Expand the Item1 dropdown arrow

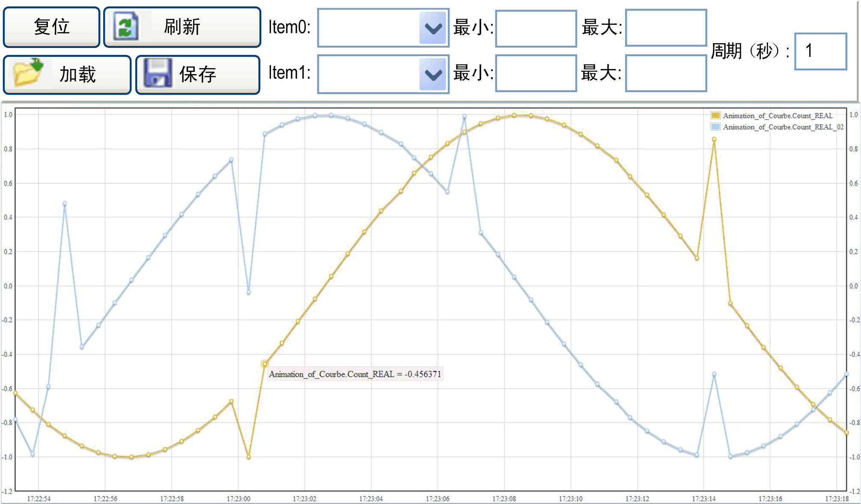(433, 75)
